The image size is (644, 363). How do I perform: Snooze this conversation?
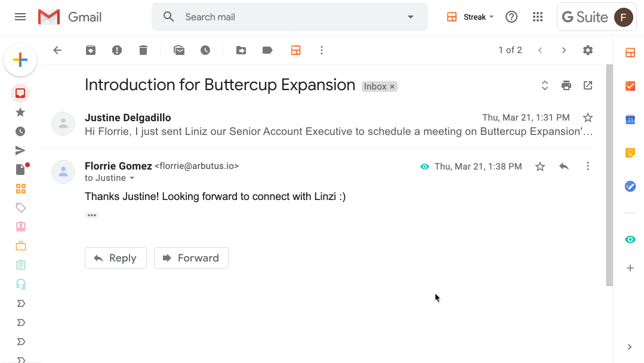coord(205,50)
